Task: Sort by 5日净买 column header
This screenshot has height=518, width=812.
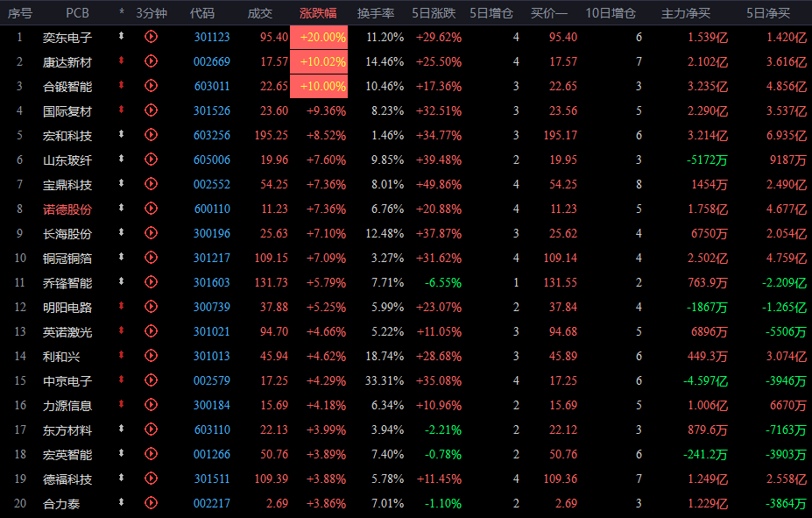Action: pos(768,13)
